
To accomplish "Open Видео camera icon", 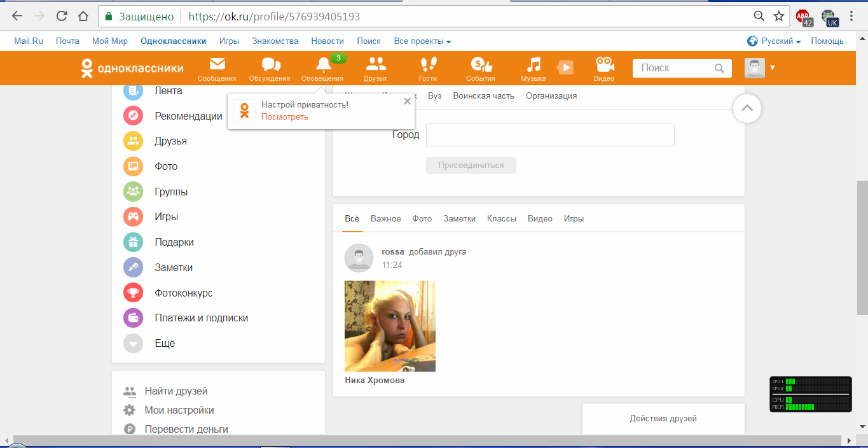I will 604,64.
